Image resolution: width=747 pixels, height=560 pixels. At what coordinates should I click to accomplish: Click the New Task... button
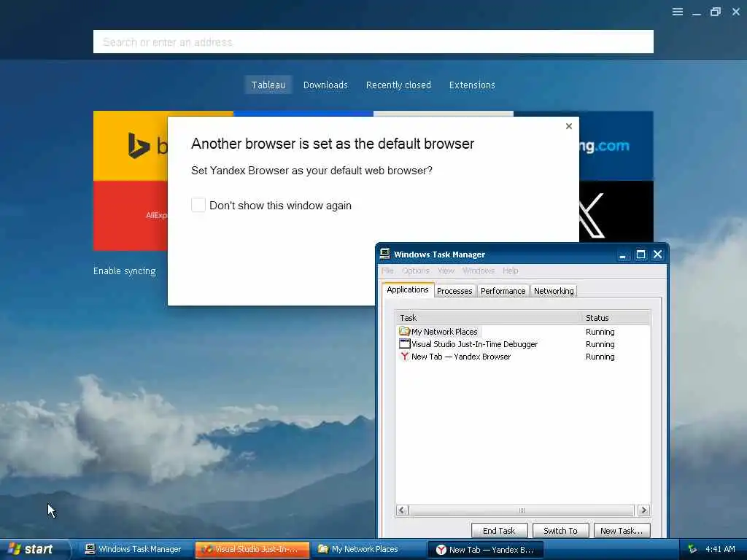(622, 531)
